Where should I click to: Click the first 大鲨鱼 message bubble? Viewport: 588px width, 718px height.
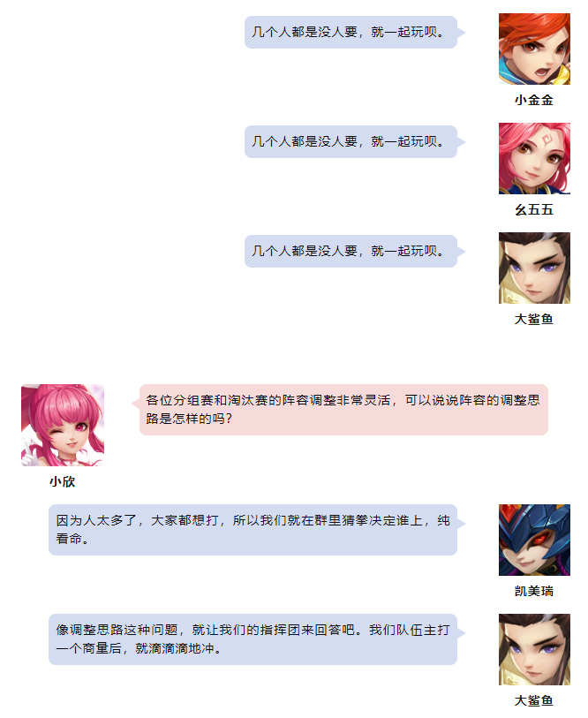pos(351,251)
